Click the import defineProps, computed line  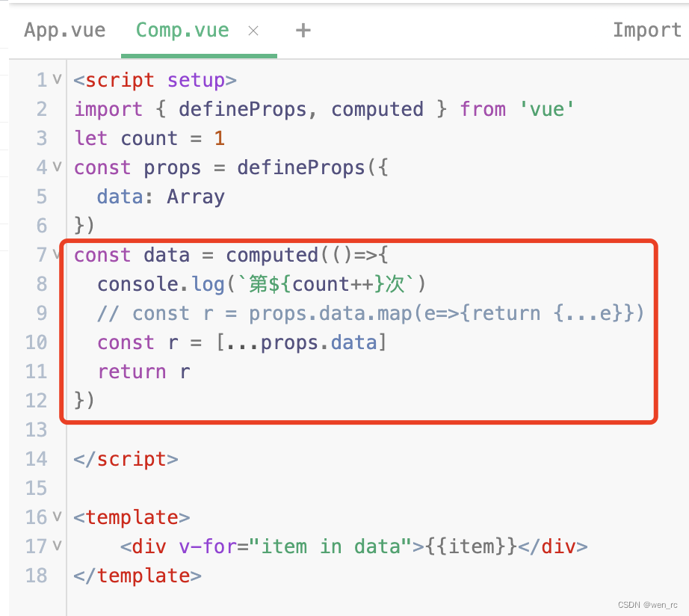[x=324, y=109]
